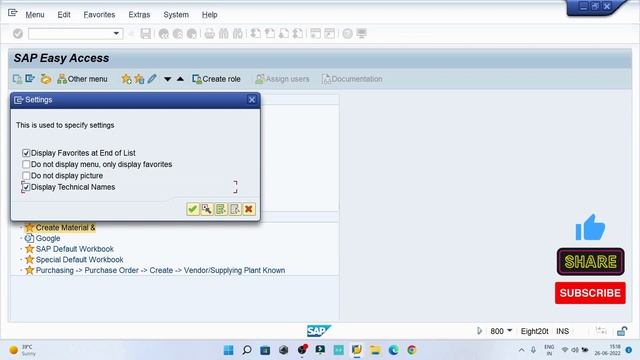Click the Add to Favorites star icon
640x360 pixels.
126,79
